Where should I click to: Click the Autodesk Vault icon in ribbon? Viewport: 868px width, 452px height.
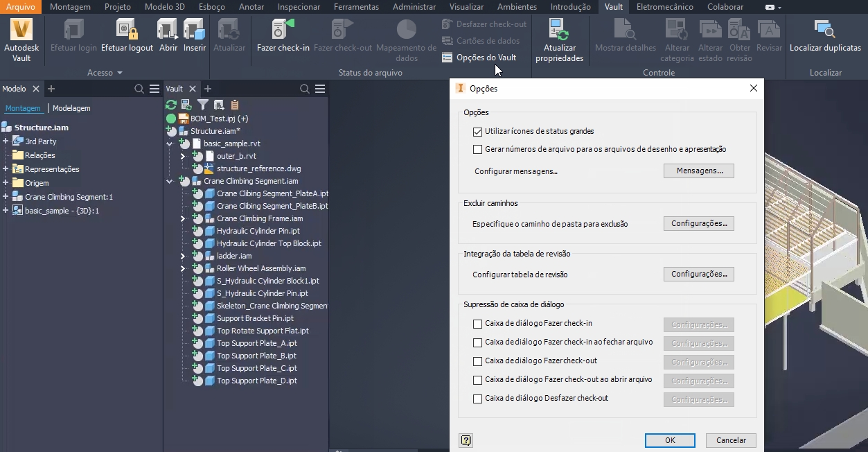pos(21,30)
